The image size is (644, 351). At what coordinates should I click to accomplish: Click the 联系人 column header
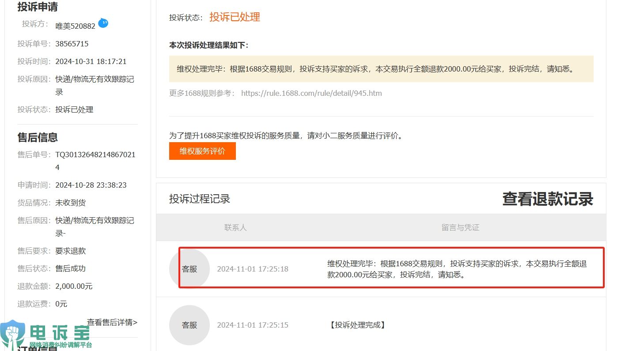[x=235, y=227]
